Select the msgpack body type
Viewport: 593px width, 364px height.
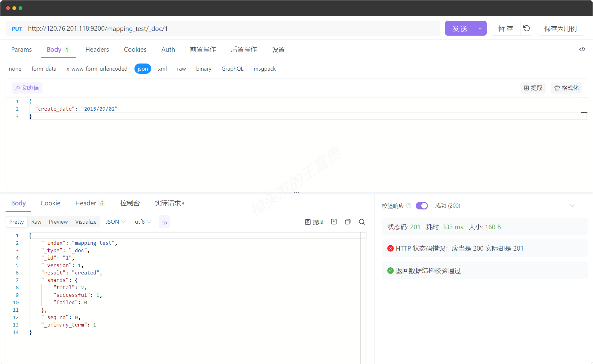pyautogui.click(x=265, y=69)
